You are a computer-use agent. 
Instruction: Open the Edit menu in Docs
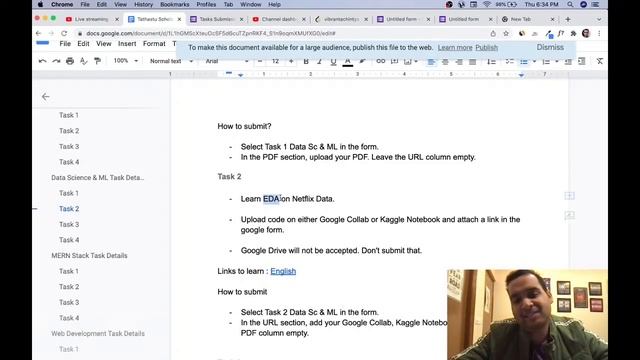(83, 44)
